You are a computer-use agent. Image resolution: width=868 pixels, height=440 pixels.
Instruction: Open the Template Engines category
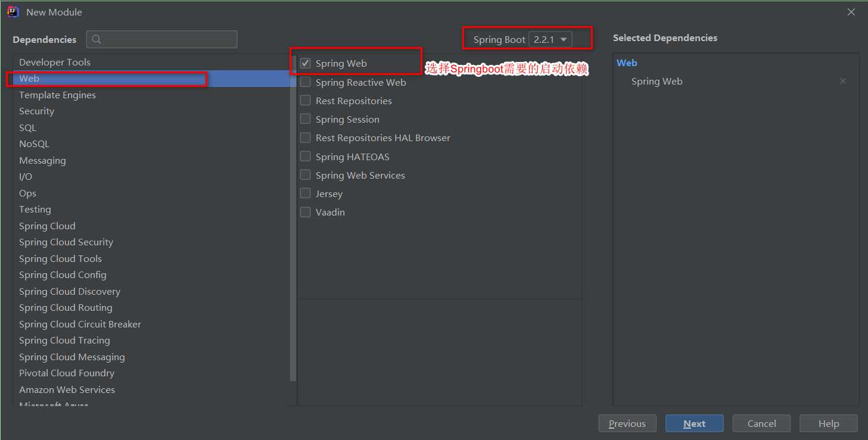151,95
